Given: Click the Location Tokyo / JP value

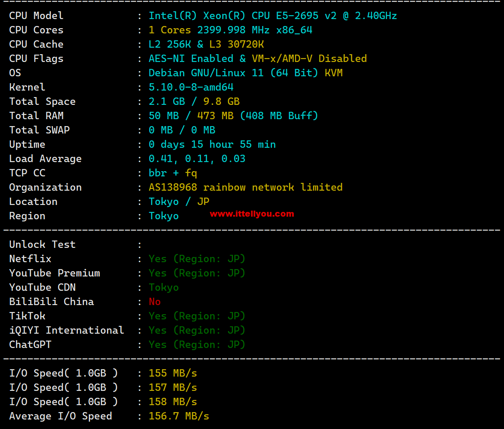Looking at the screenshot, I should tap(179, 202).
